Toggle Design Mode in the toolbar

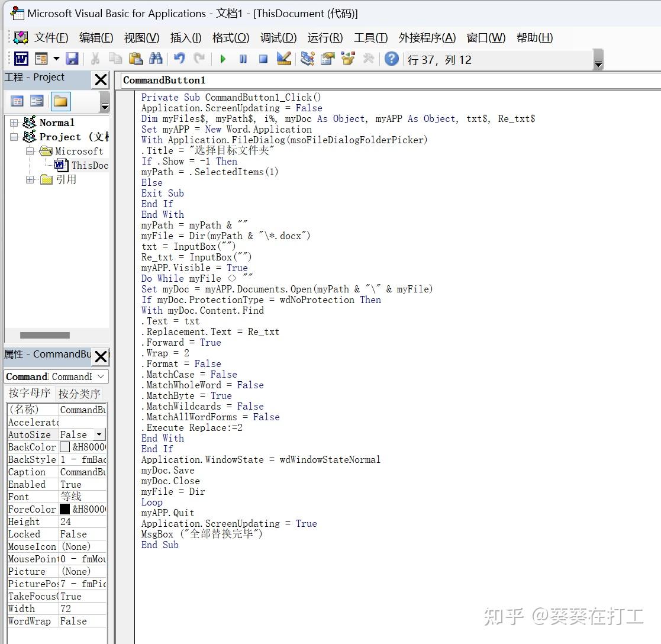coord(283,59)
